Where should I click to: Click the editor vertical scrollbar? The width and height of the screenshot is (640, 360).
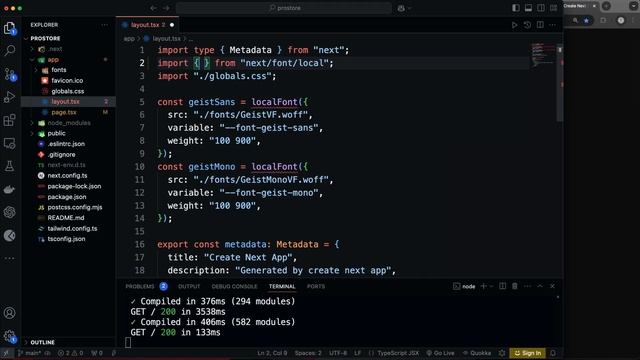coord(560,82)
